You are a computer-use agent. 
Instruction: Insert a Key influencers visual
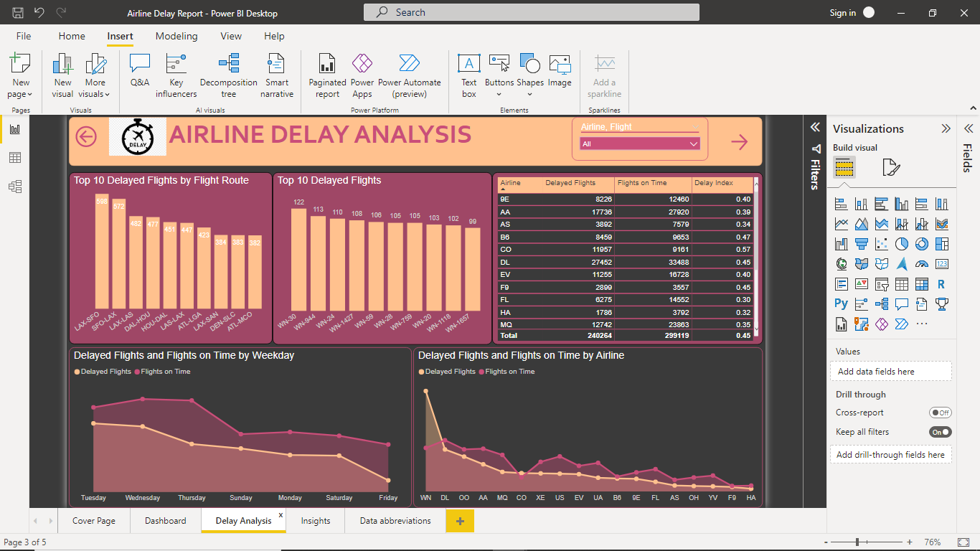(x=176, y=75)
